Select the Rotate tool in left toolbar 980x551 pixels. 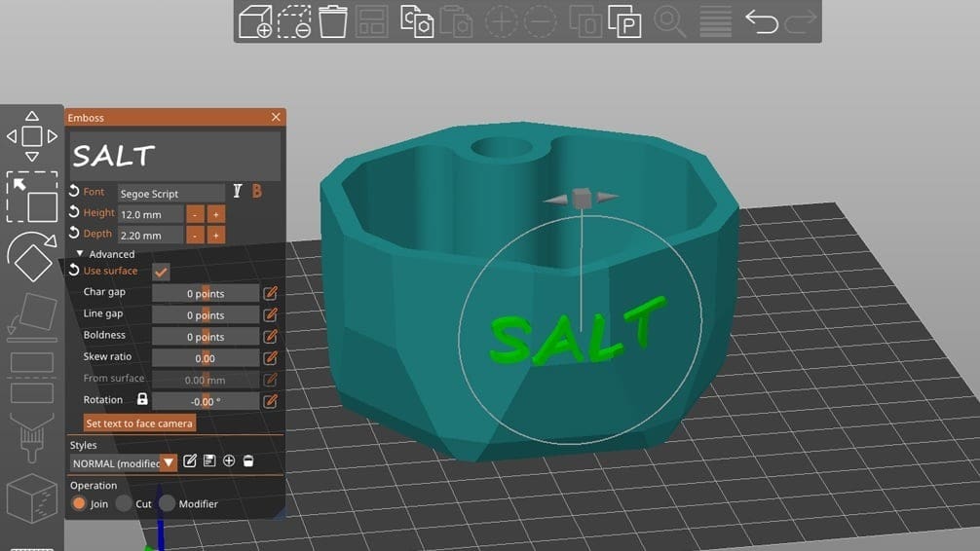tap(31, 256)
